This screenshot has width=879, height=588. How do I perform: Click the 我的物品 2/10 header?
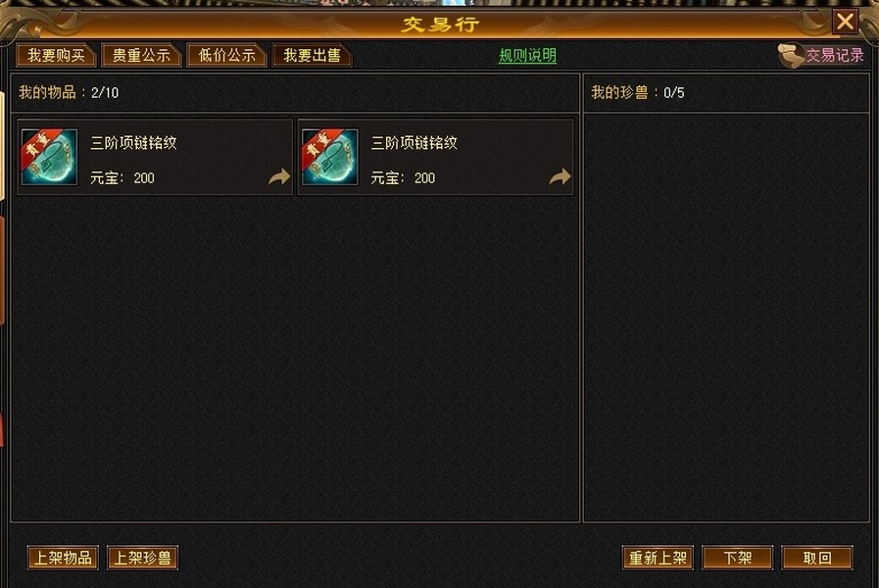69,92
